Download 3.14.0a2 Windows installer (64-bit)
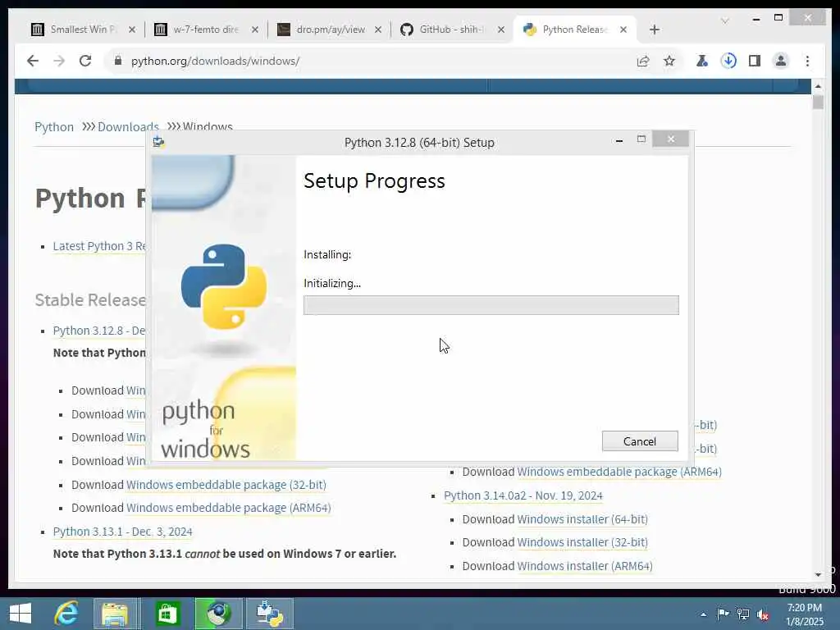This screenshot has width=840, height=630. tap(582, 519)
